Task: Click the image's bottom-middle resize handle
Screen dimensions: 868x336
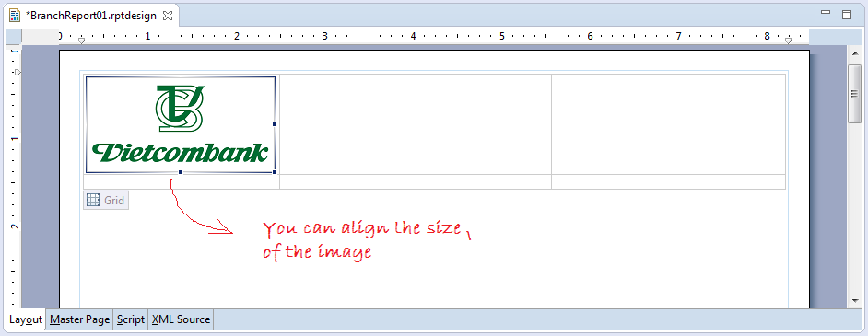Action: tap(181, 172)
